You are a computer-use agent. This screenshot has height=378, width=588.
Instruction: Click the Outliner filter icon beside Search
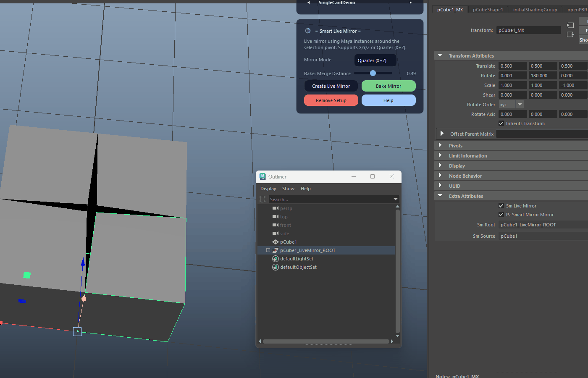click(262, 199)
